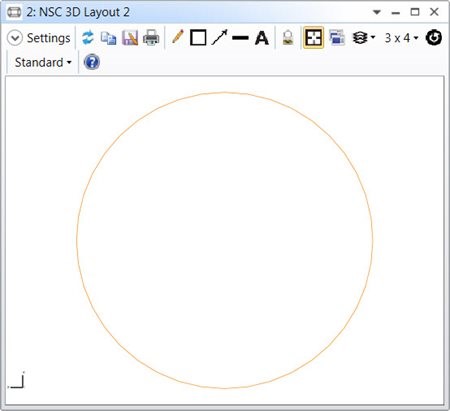450x411 pixels.
Task: Save the layout graphic with the disk icon
Action: (x=130, y=38)
